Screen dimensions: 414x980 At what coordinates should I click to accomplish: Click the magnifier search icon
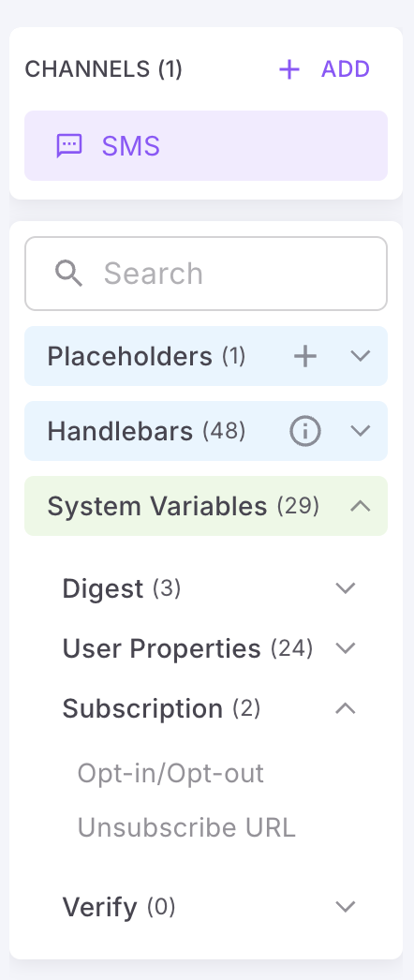point(68,274)
